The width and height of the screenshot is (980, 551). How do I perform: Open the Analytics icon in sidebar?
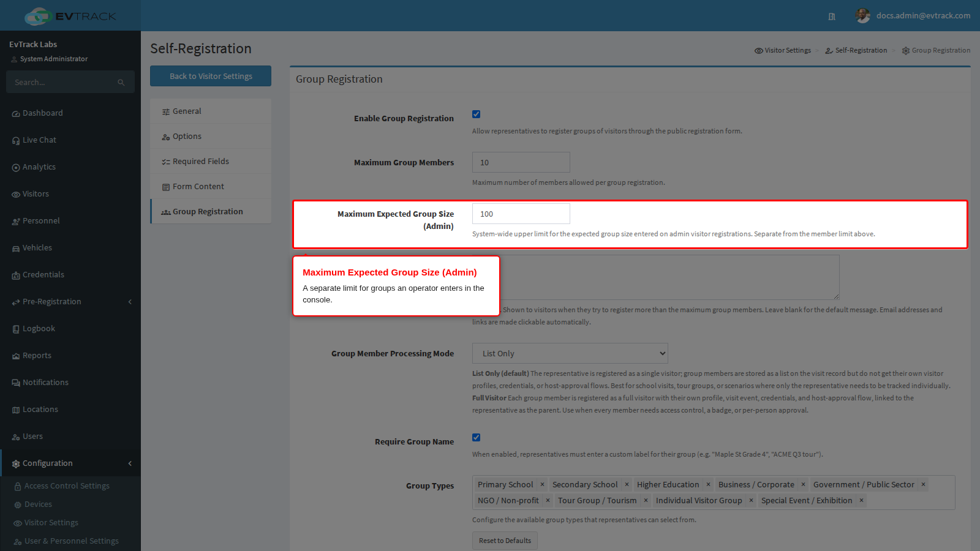(16, 168)
